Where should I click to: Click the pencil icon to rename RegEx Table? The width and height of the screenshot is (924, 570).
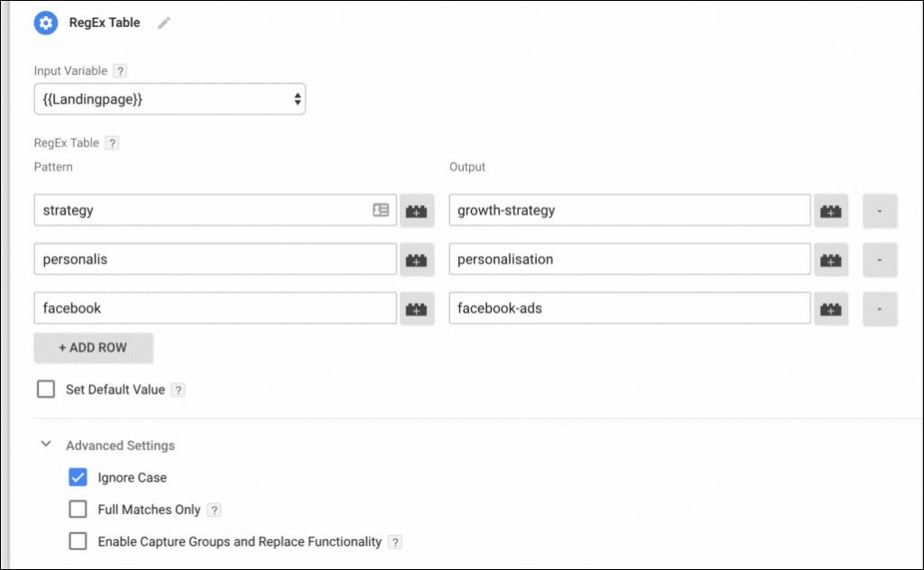pyautogui.click(x=163, y=23)
